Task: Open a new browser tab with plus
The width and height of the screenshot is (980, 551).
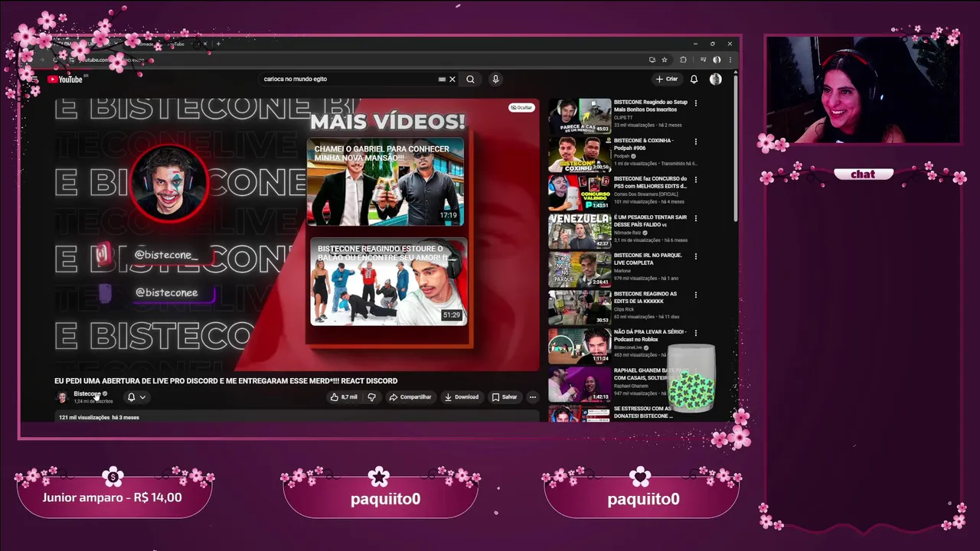Action: 218,44
